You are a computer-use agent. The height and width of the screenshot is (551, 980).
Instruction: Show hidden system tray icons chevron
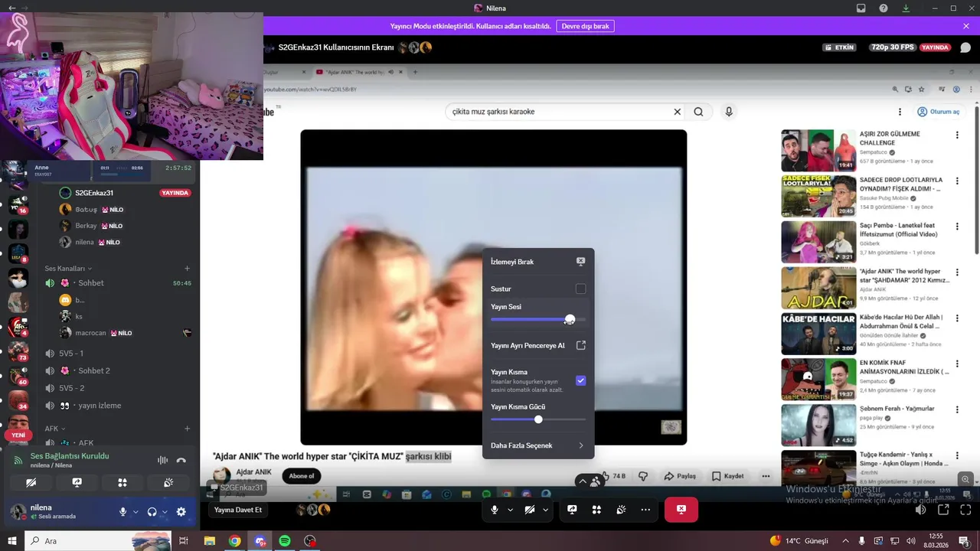(x=845, y=541)
